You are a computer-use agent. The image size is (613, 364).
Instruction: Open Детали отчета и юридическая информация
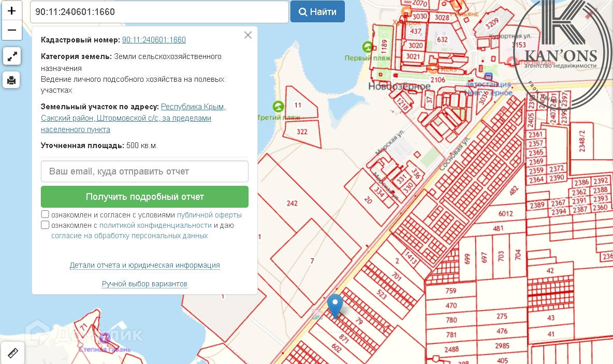click(144, 266)
